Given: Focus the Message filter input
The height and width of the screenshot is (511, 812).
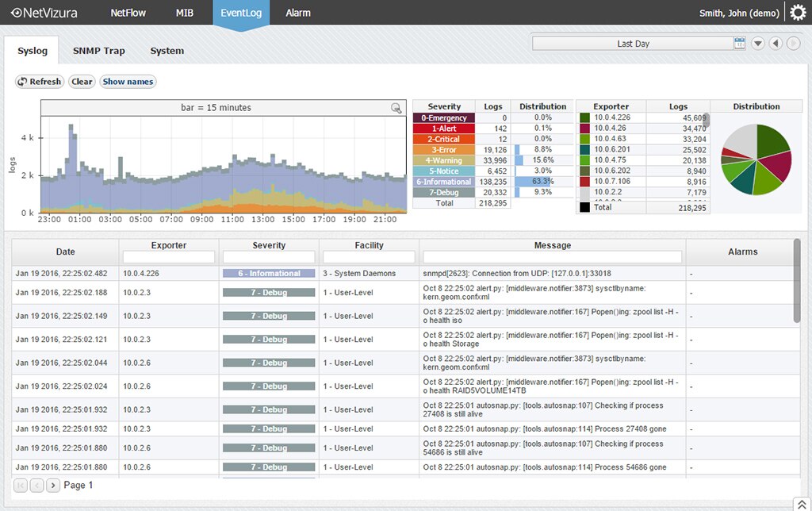Looking at the screenshot, I should pos(552,257).
